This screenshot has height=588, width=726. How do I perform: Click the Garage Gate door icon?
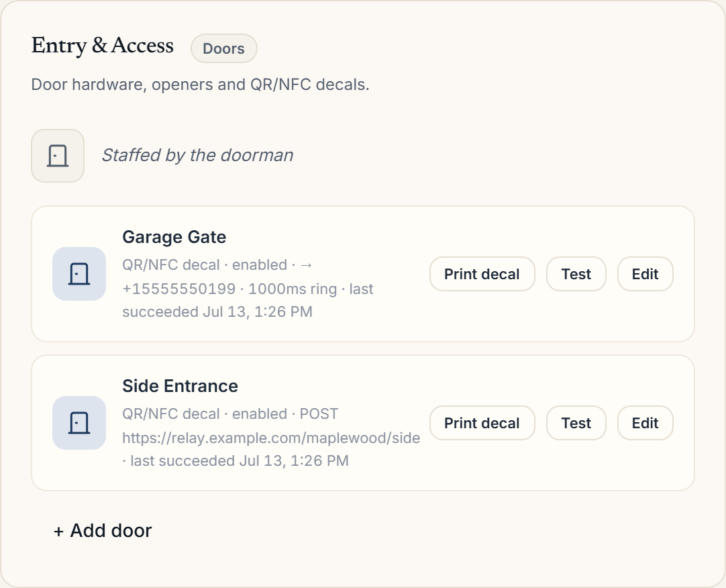point(79,274)
